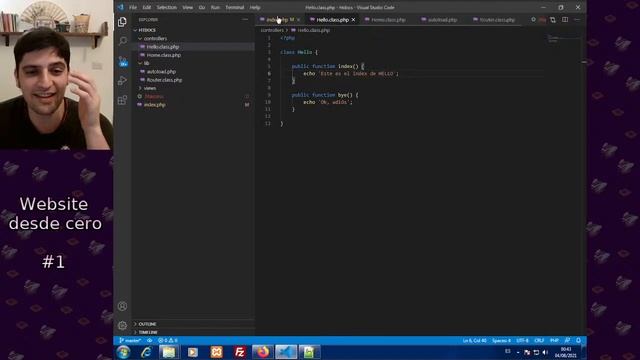Click the open changes icon in editor toolbar

553,20
